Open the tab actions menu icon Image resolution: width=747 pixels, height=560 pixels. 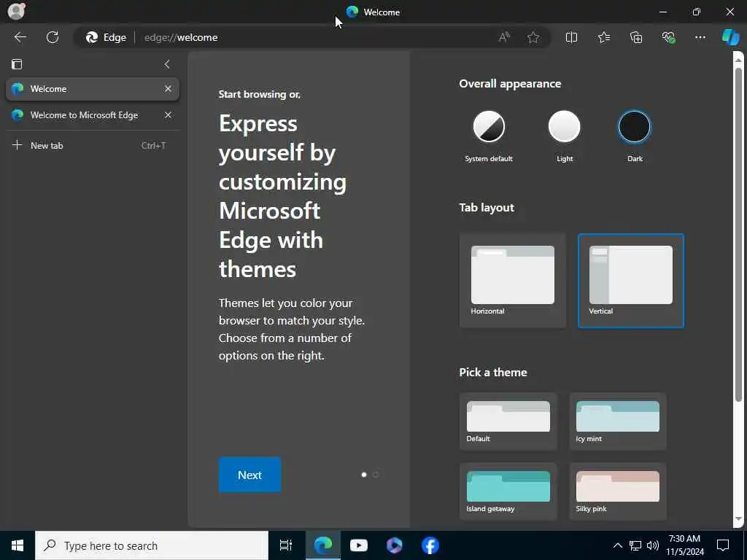point(17,64)
